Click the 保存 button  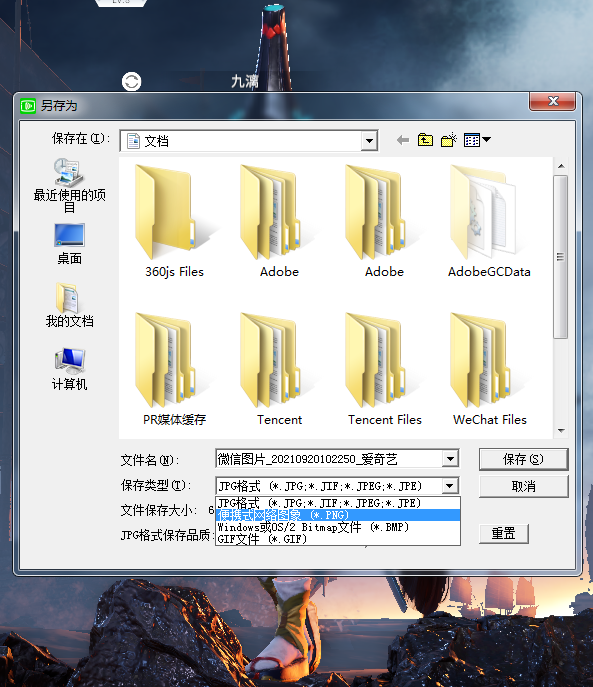click(x=523, y=459)
